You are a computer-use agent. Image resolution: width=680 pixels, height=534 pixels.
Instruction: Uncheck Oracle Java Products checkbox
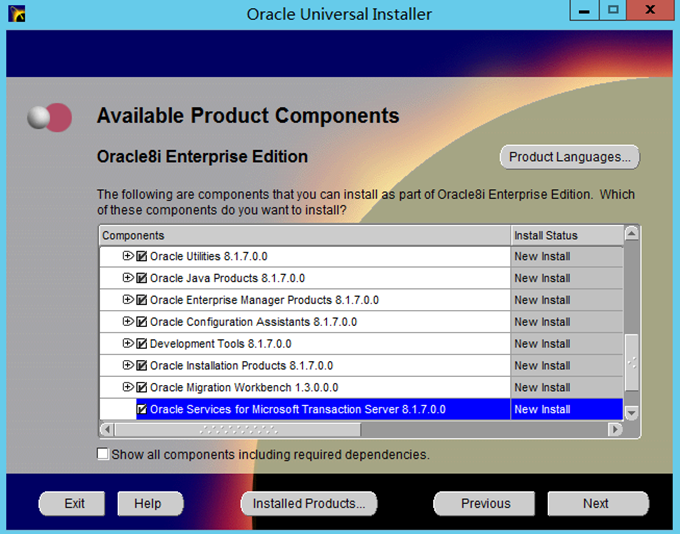click(x=141, y=278)
